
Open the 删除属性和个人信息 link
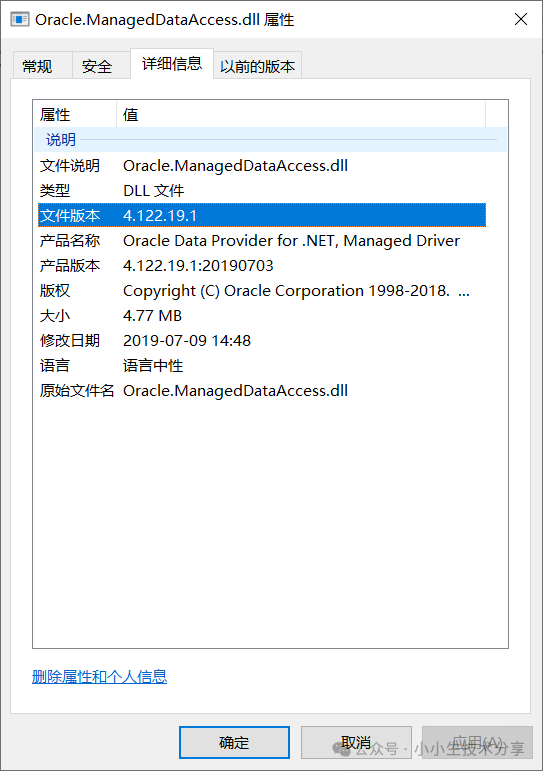coord(99,677)
